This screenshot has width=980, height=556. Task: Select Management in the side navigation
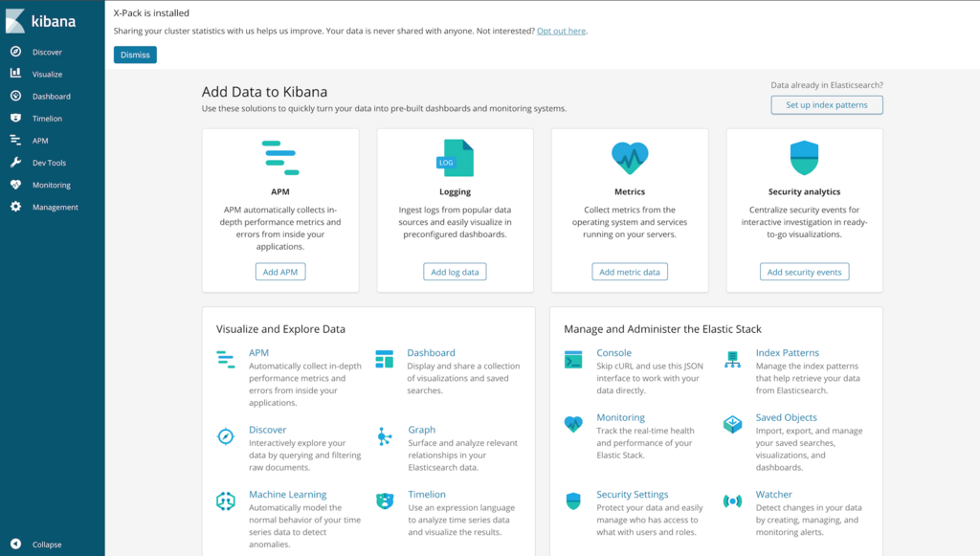coord(55,207)
